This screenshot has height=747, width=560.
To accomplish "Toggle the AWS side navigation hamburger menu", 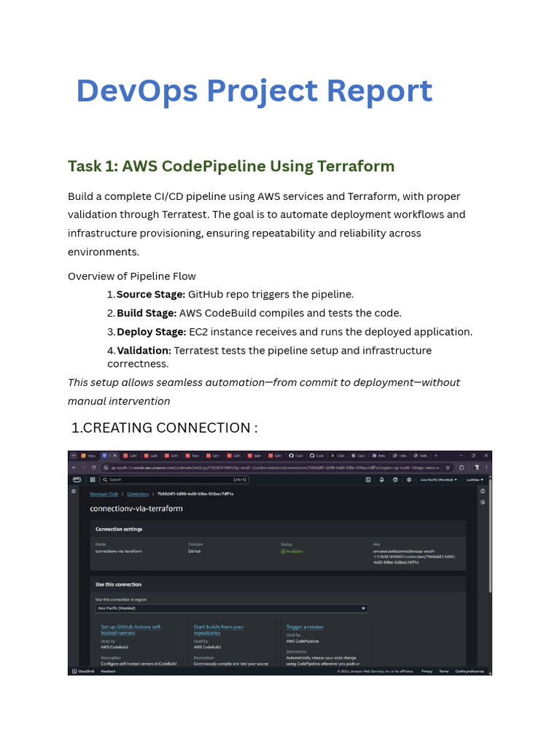I will click(74, 491).
